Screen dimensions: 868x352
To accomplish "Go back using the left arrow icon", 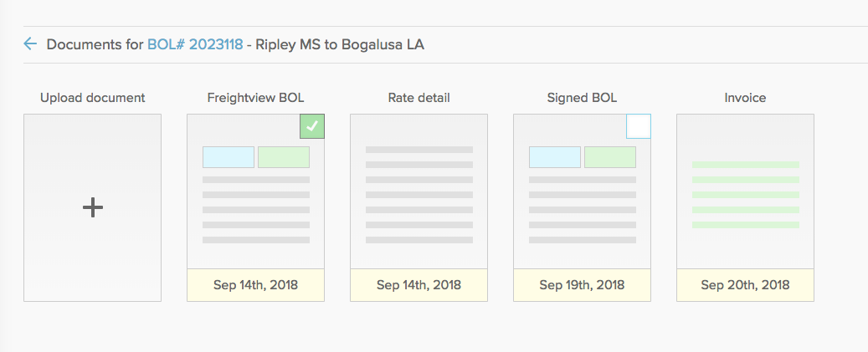I will (30, 43).
